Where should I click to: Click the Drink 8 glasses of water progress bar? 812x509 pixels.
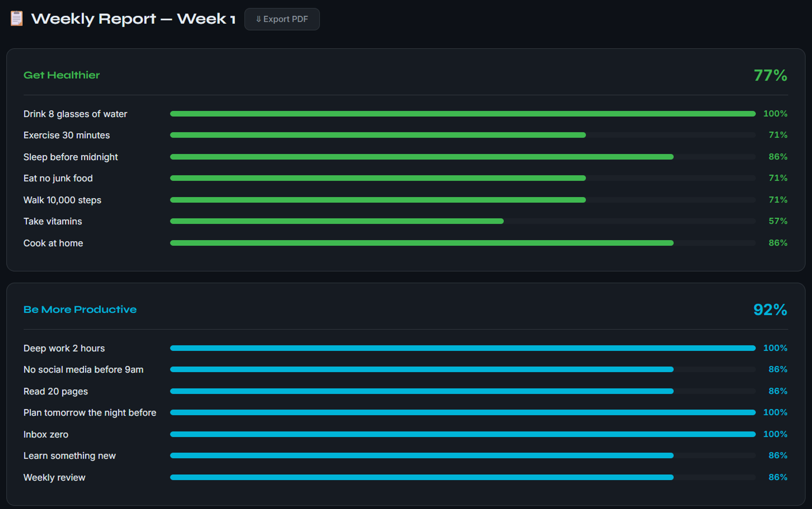point(463,114)
